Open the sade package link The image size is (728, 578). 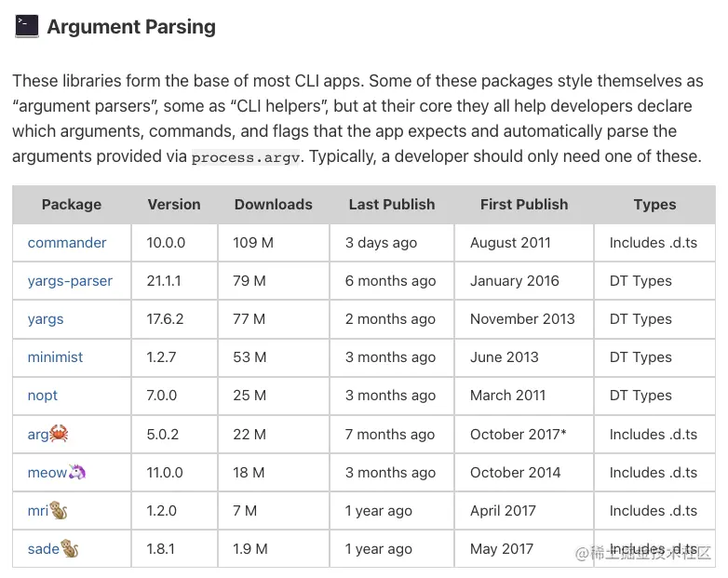tap(43, 548)
